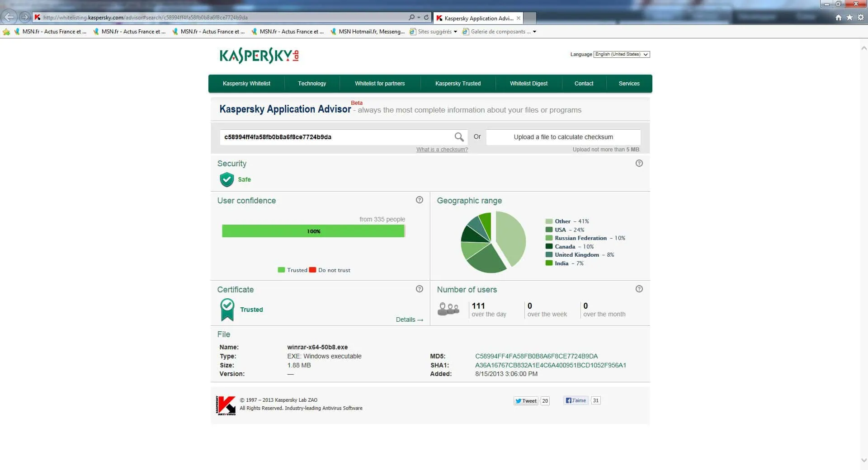Open the browser home icon
The image size is (868, 470).
click(x=838, y=18)
